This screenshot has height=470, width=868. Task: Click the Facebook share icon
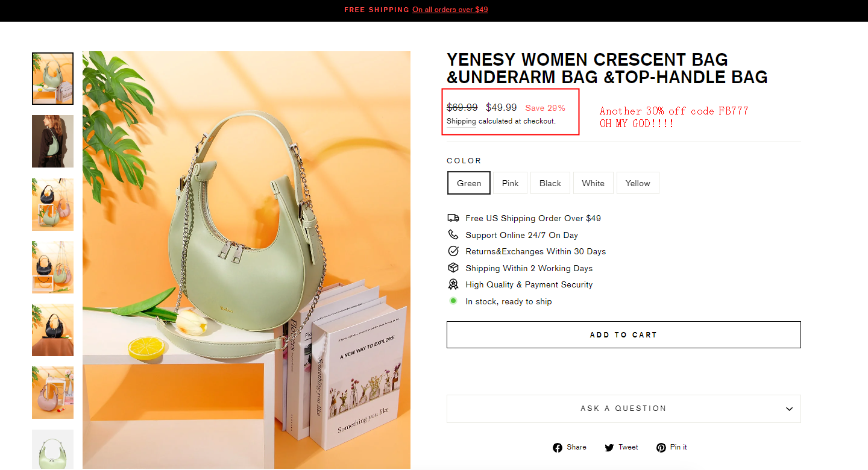tap(558, 447)
